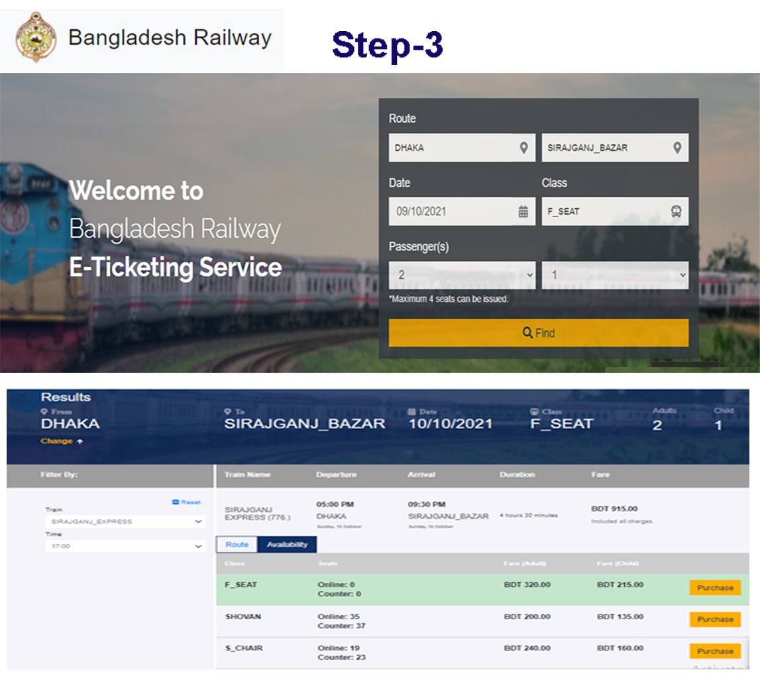This screenshot has width=760, height=700.
Task: Switch to the Availability tab
Action: pyautogui.click(x=287, y=544)
